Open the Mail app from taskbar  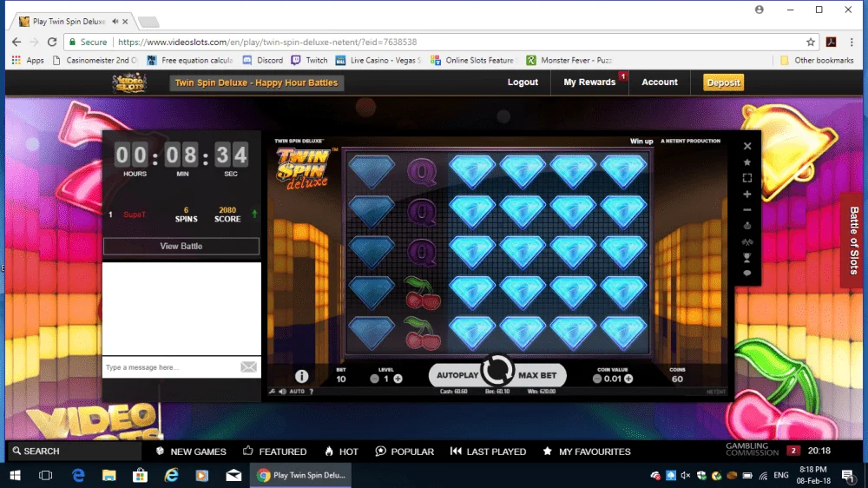(233, 475)
